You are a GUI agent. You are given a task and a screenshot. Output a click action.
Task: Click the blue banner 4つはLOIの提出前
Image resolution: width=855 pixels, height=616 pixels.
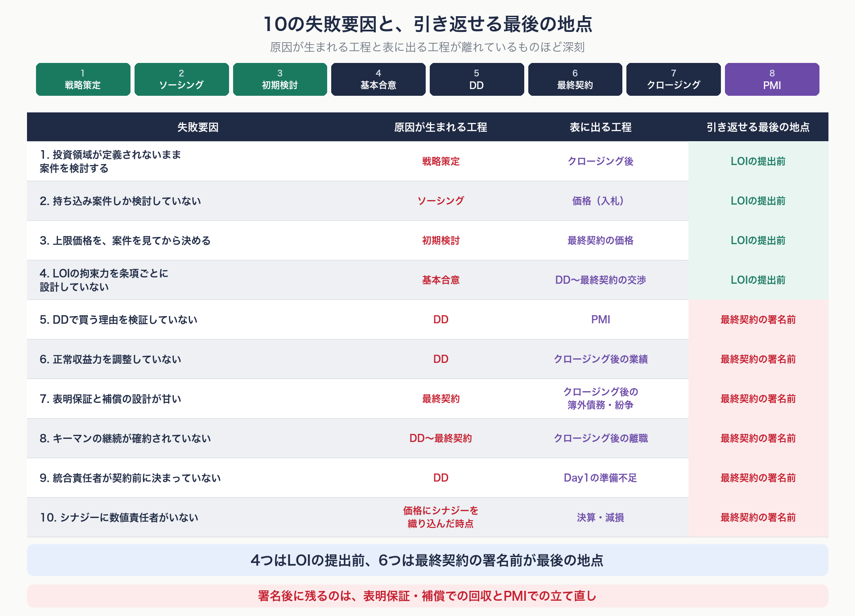pos(427,560)
